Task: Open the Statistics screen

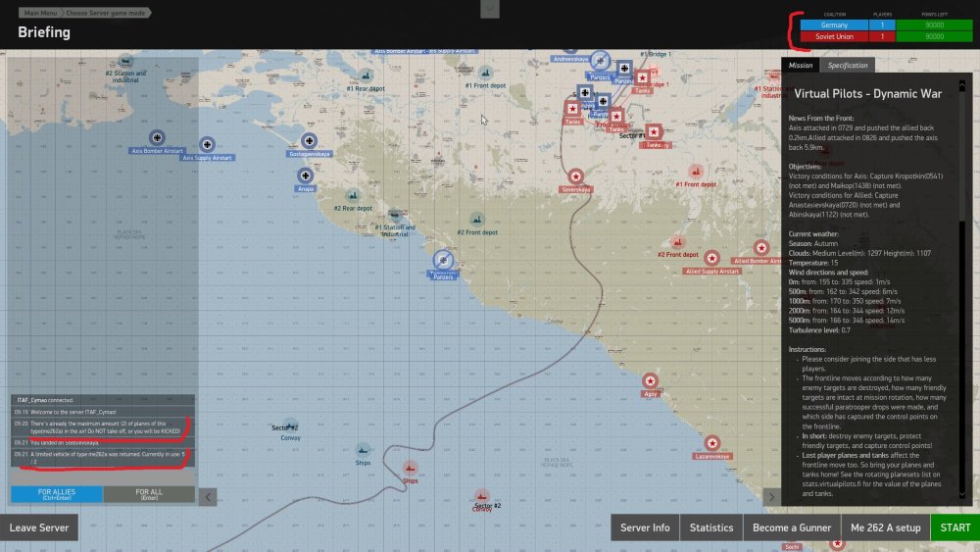Action: 711,527
